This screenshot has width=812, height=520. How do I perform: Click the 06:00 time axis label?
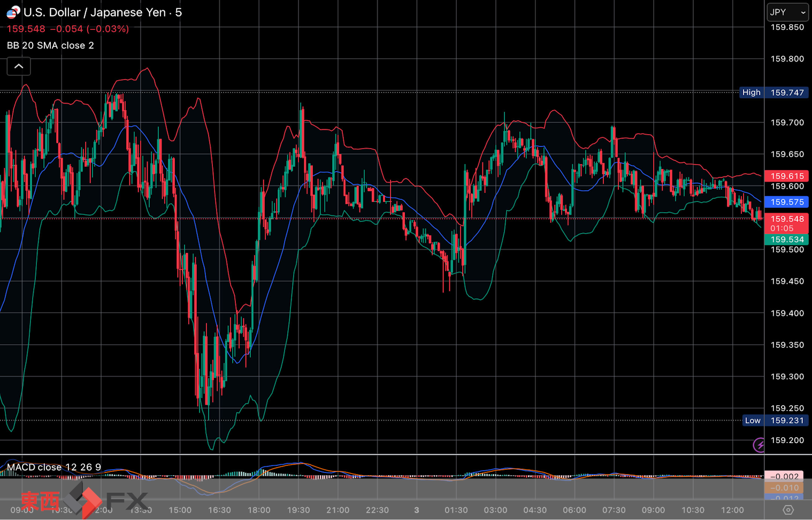click(574, 510)
